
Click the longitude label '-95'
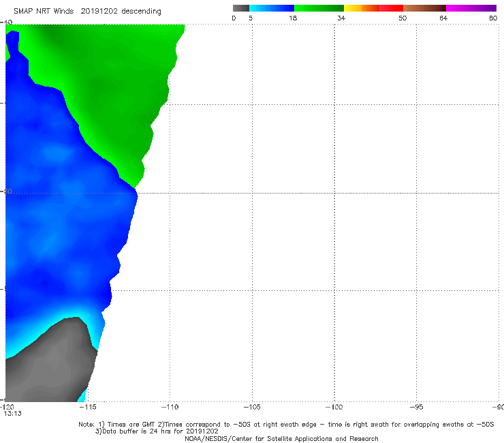click(416, 407)
